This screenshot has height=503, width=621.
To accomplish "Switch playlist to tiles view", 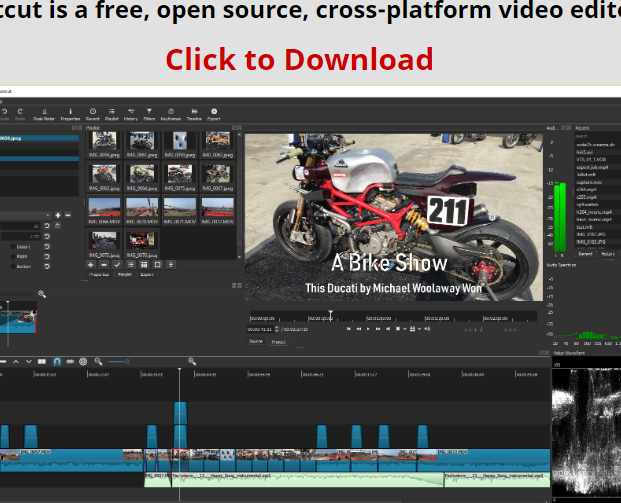I will click(x=144, y=265).
